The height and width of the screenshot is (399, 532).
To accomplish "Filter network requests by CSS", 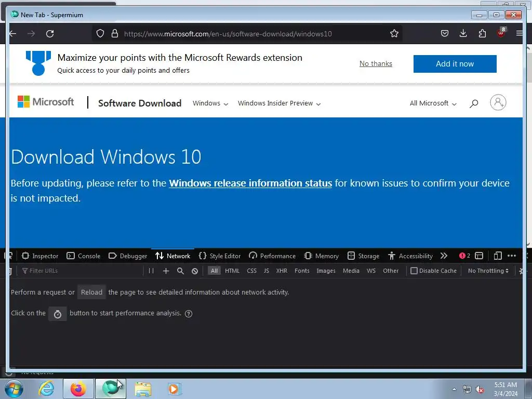I will click(252, 271).
